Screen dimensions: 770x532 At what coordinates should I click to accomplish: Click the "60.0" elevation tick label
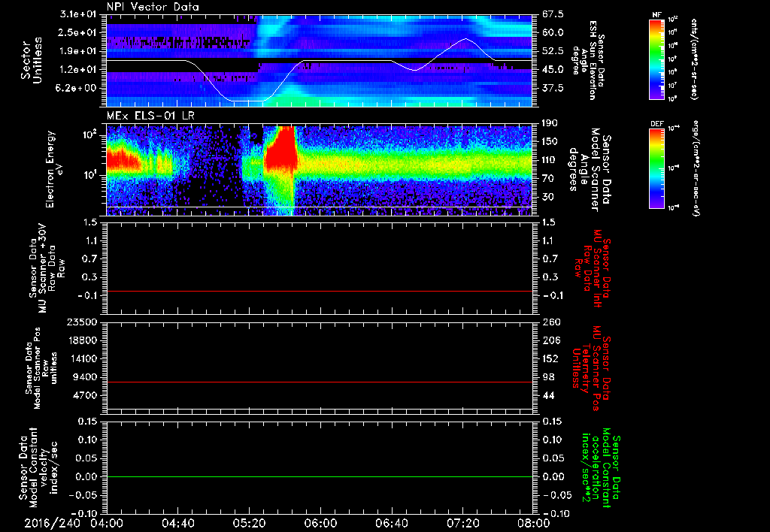(553, 32)
